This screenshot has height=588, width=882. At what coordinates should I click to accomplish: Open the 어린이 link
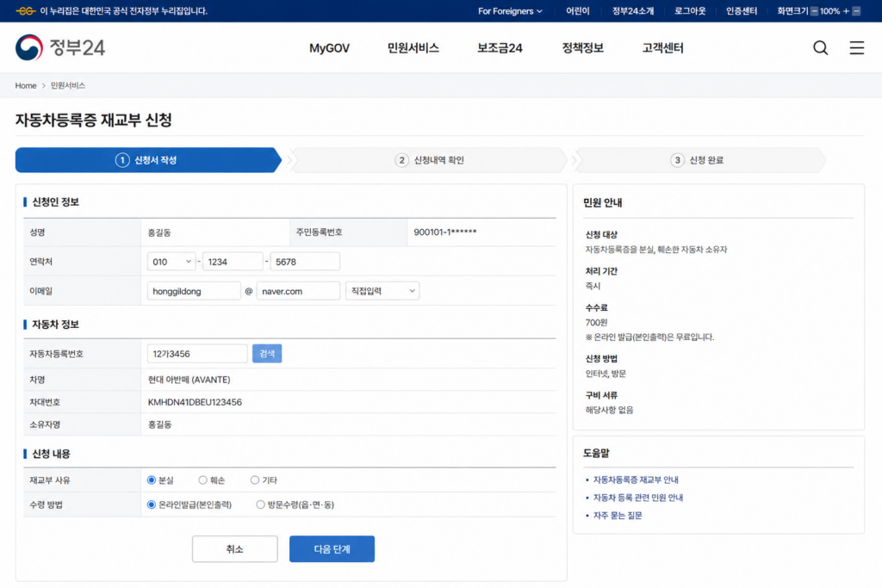tap(578, 11)
